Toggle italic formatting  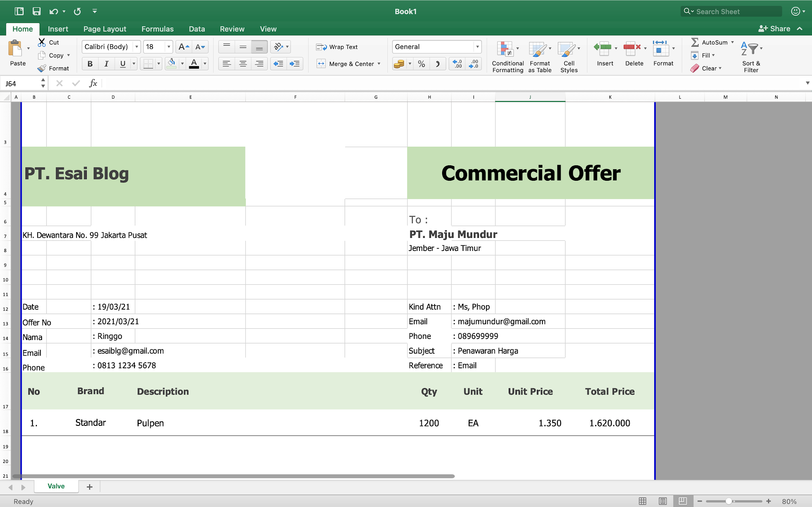[x=106, y=63]
